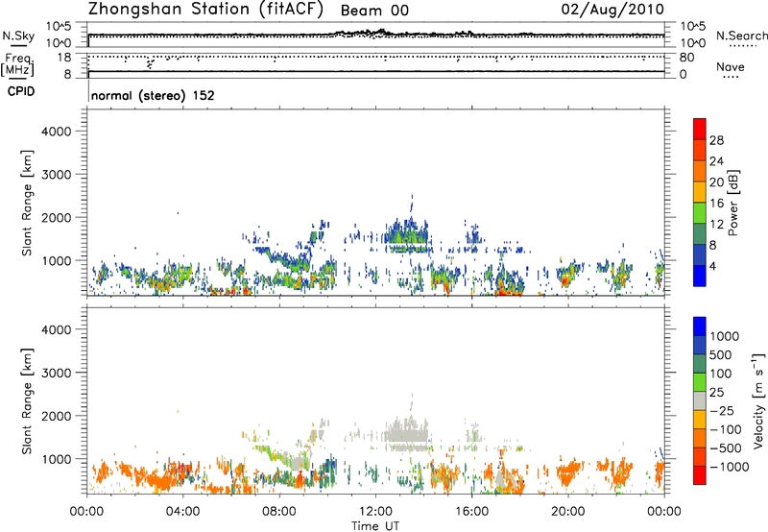Select the gray -25 to 25 velocity segment
This screenshot has width=768, height=532.
click(700, 401)
